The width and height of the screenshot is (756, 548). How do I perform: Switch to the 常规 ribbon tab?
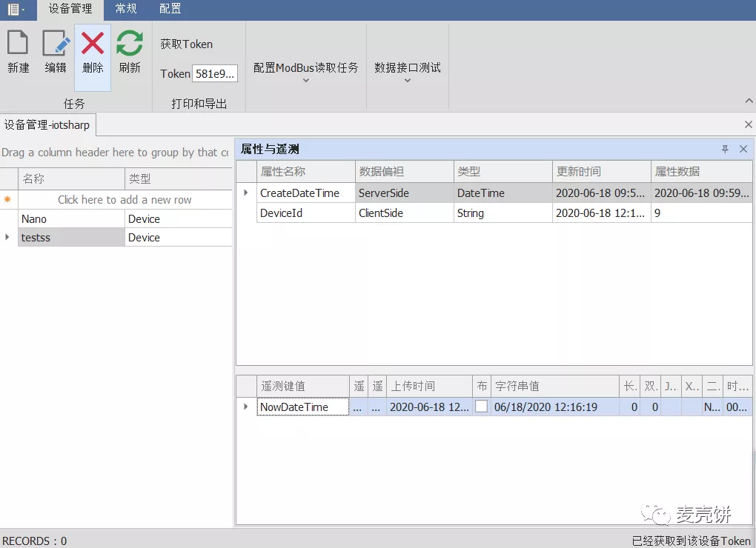pos(126,9)
